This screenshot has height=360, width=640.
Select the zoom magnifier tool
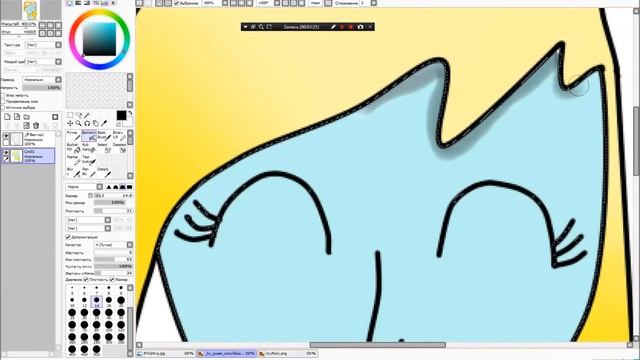(x=78, y=123)
